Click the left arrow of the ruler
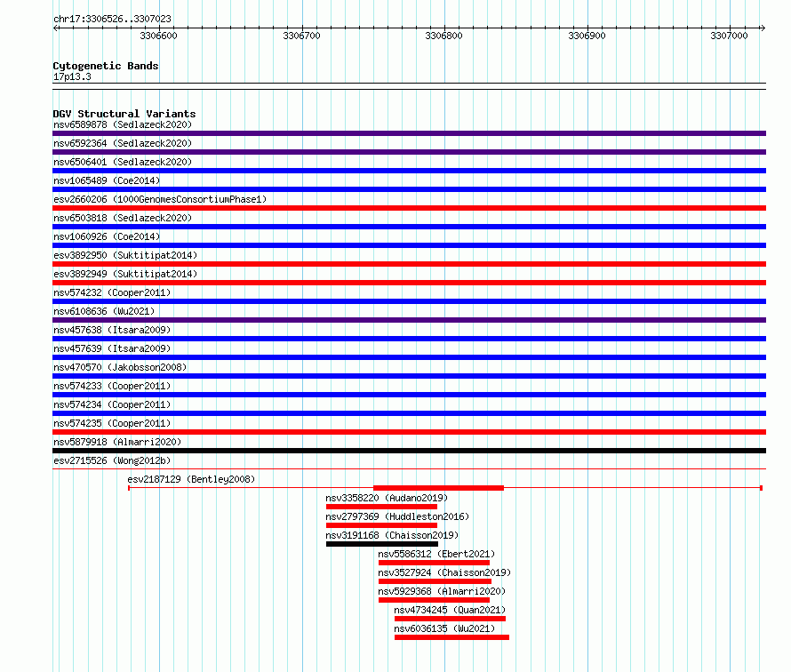This screenshot has height=672, width=791. pyautogui.click(x=55, y=28)
